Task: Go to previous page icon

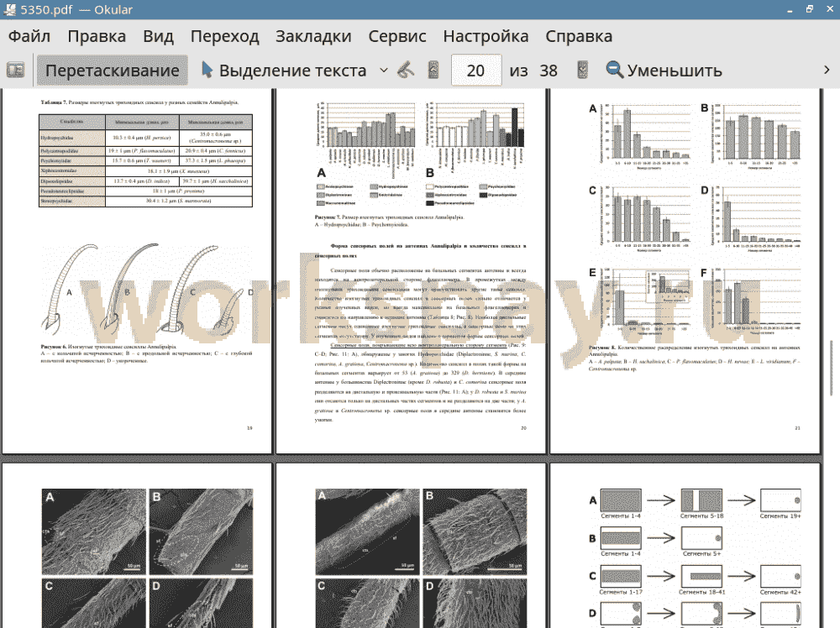Action: click(433, 71)
